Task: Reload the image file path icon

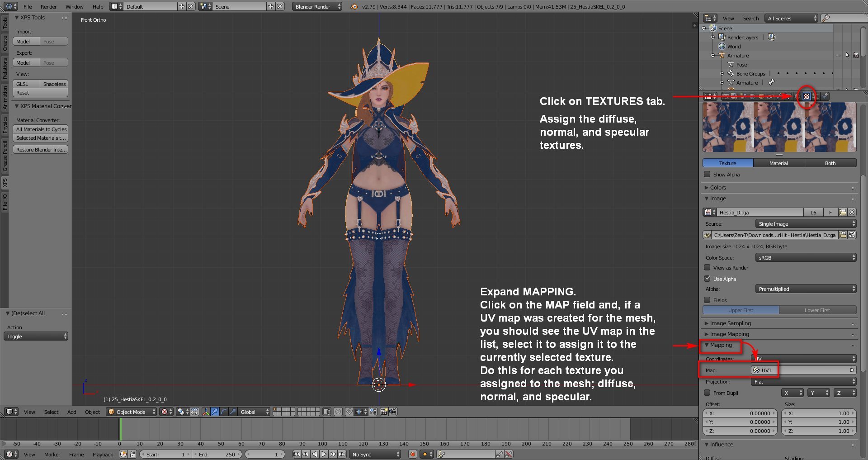Action: click(852, 235)
